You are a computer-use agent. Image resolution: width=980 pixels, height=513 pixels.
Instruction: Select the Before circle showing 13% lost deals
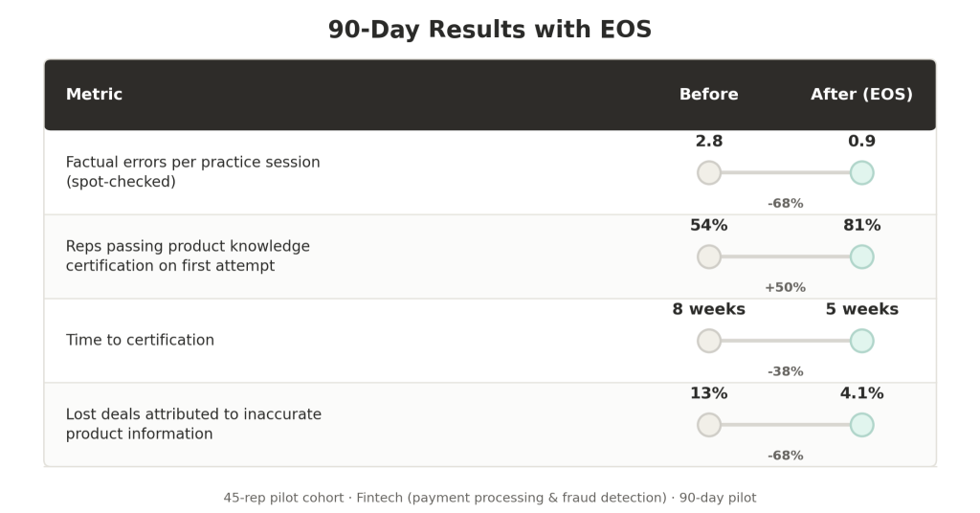pos(709,425)
